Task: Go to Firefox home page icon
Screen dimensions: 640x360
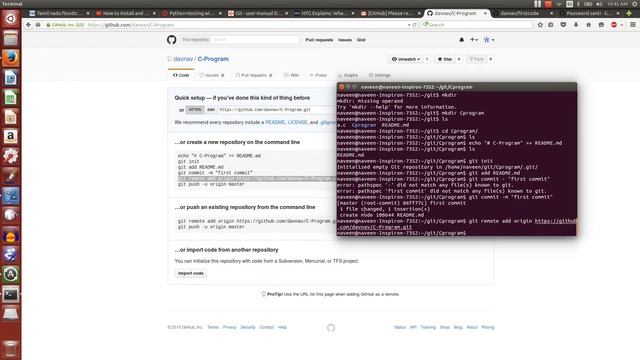Action: (589, 25)
